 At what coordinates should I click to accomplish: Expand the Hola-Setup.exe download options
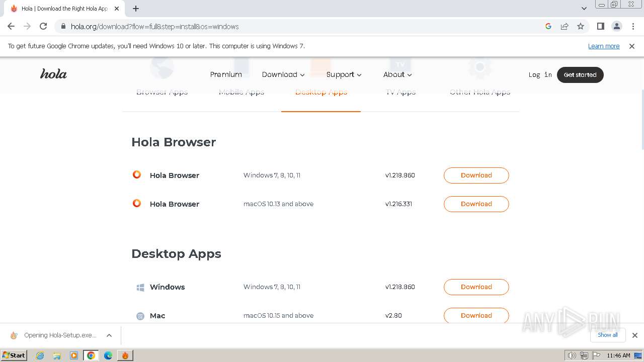[x=109, y=335]
